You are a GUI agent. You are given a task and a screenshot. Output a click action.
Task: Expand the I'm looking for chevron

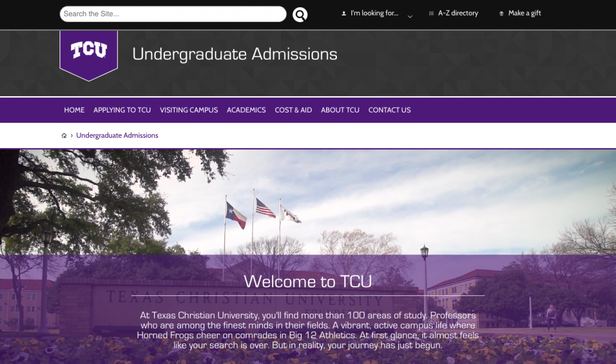click(410, 16)
